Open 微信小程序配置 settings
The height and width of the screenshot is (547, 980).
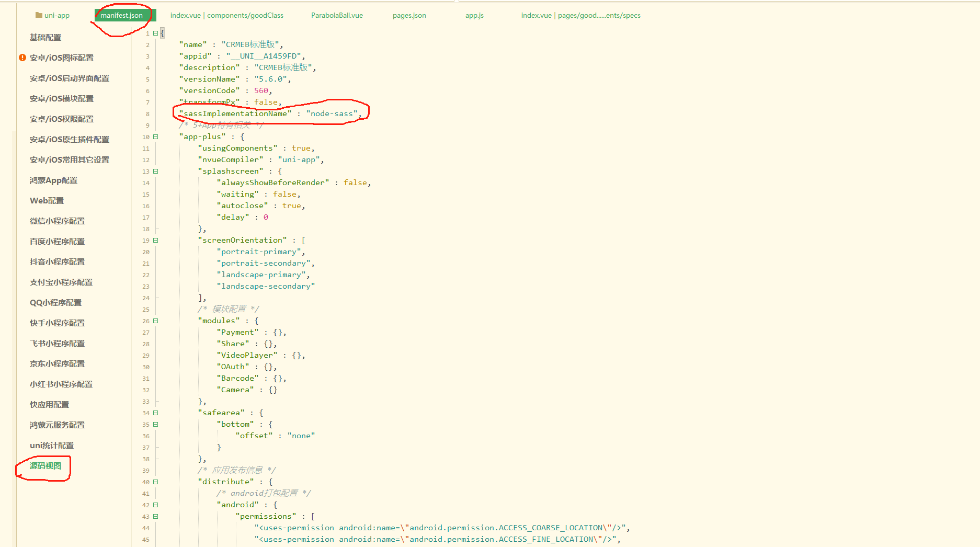(57, 221)
